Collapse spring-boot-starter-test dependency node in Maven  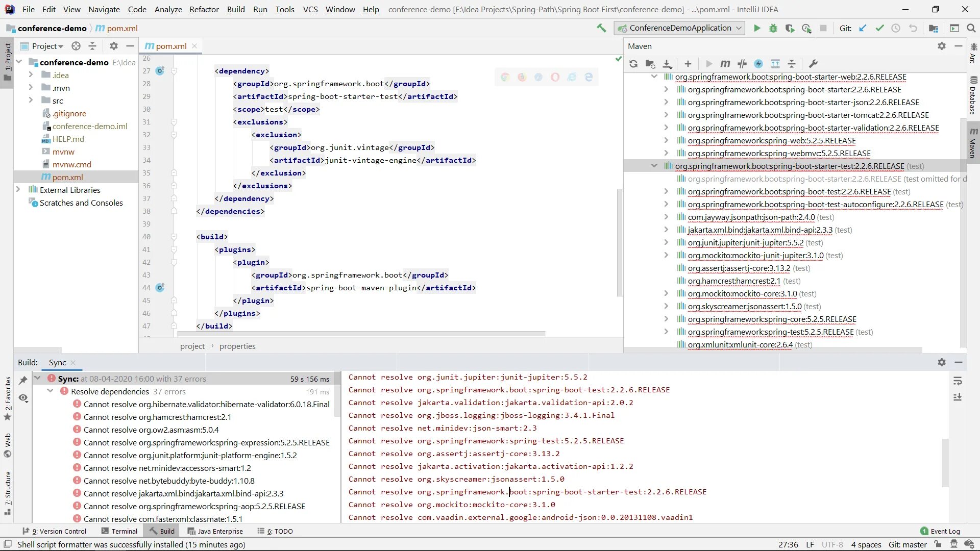click(x=654, y=166)
